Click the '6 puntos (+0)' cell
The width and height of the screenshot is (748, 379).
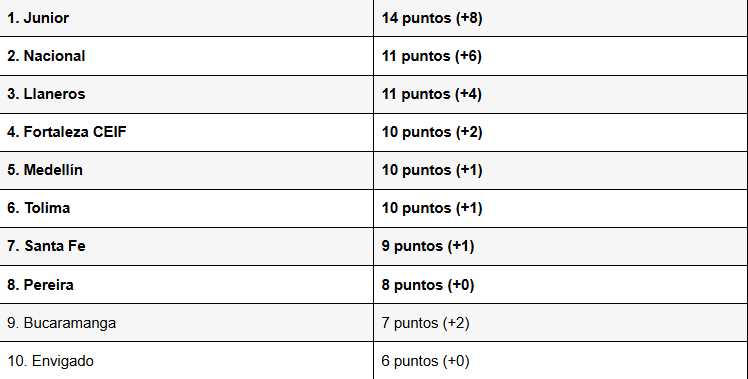pos(561,360)
